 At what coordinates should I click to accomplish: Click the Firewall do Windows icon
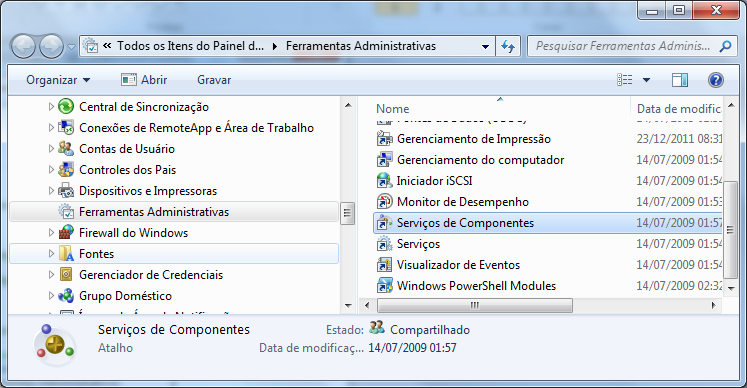tap(66, 233)
